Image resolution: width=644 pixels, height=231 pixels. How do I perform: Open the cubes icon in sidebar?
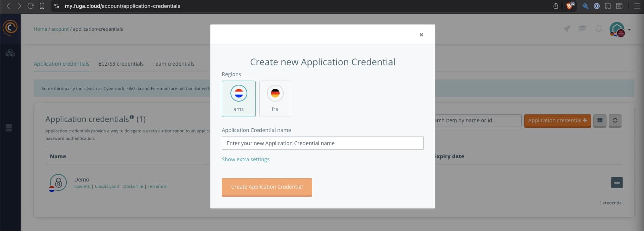pyautogui.click(x=10, y=53)
